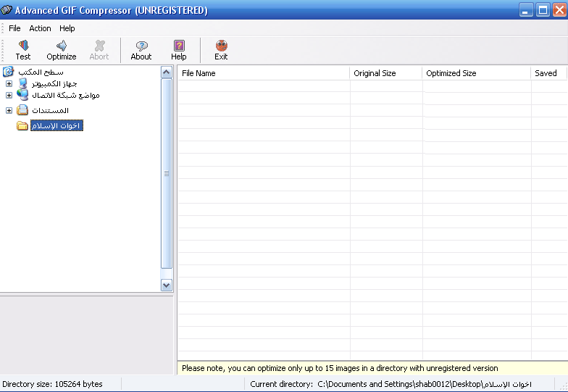The height and width of the screenshot is (392, 568).
Task: Click the tree scrollbar up arrow
Action: coord(167,72)
